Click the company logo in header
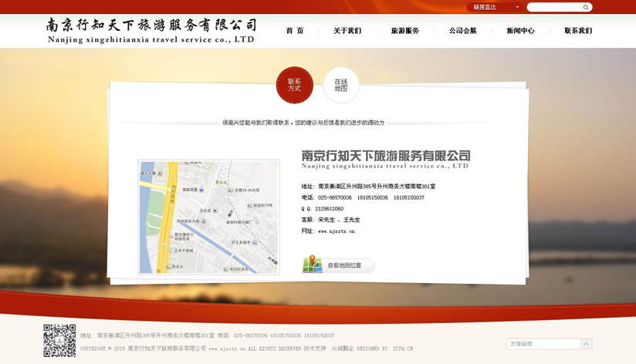 [x=151, y=30]
